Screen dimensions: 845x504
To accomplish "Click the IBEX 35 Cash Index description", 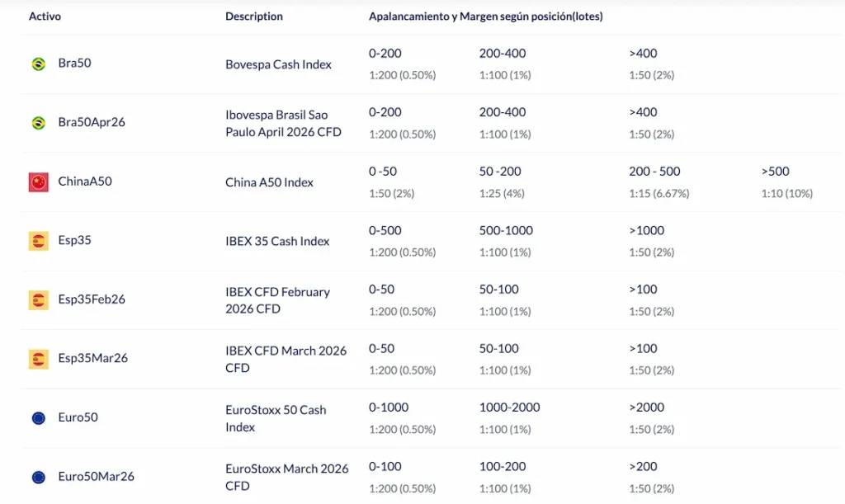I will [277, 241].
